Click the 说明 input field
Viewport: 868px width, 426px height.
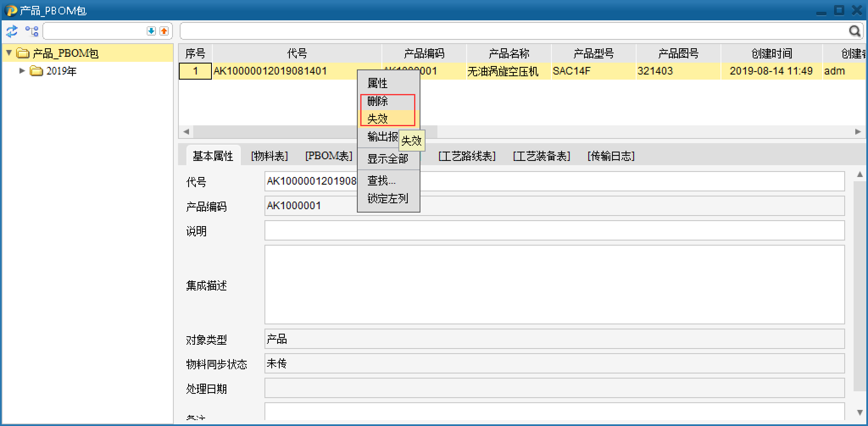tap(555, 231)
